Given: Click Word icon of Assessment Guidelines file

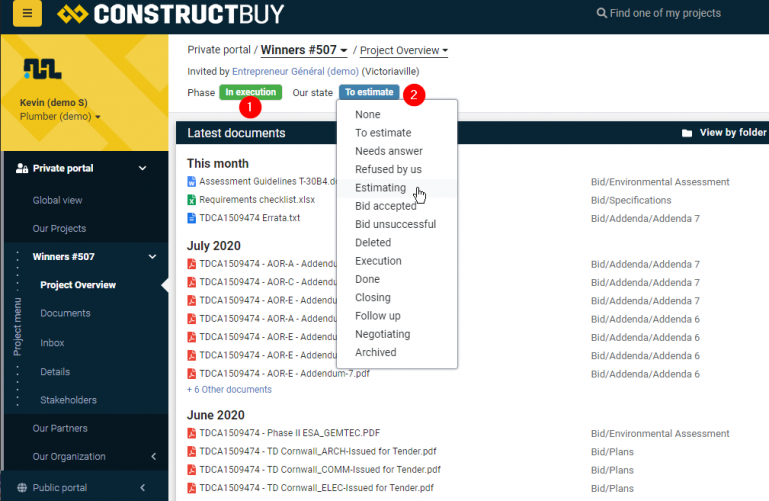Looking at the screenshot, I should [x=191, y=181].
